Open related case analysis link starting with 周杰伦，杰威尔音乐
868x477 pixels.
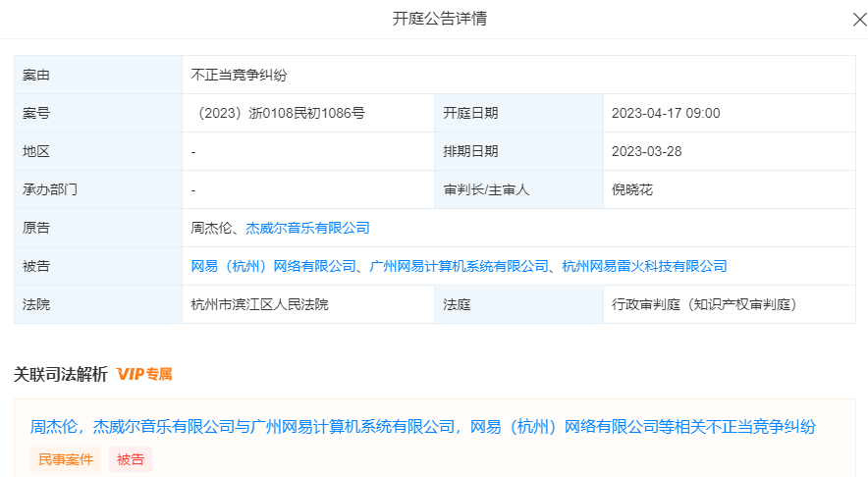pyautogui.click(x=423, y=427)
